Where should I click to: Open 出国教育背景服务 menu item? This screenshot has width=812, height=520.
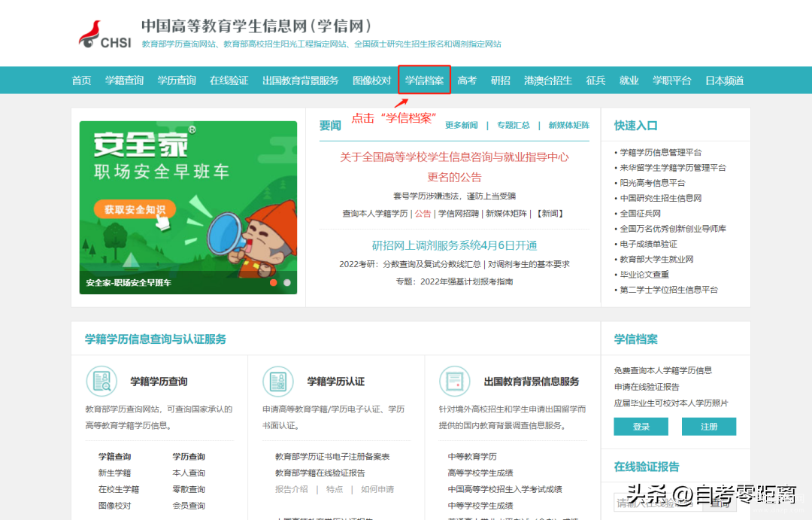(300, 81)
